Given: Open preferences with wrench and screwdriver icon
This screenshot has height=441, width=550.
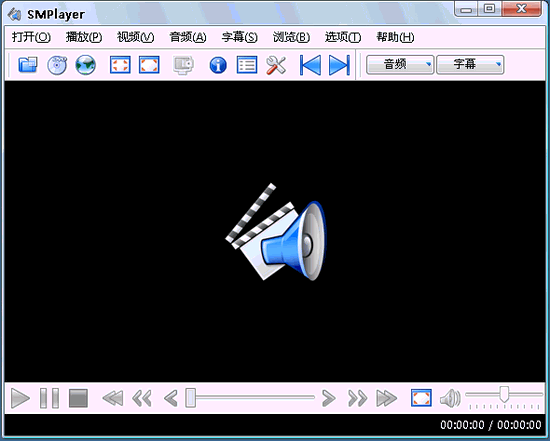Looking at the screenshot, I should coord(276,65).
